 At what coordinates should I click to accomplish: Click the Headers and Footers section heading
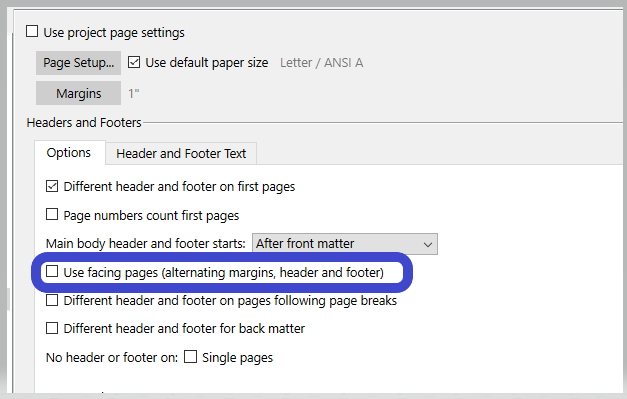[x=84, y=122]
